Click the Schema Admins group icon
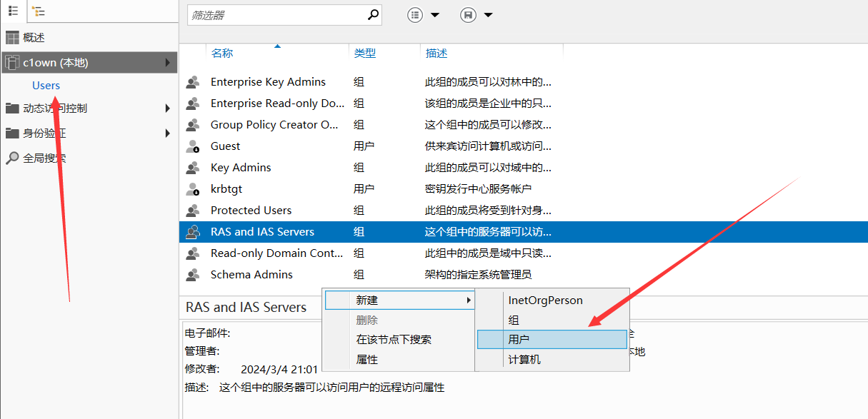Screen dimensions: 868x419 (x=192, y=275)
